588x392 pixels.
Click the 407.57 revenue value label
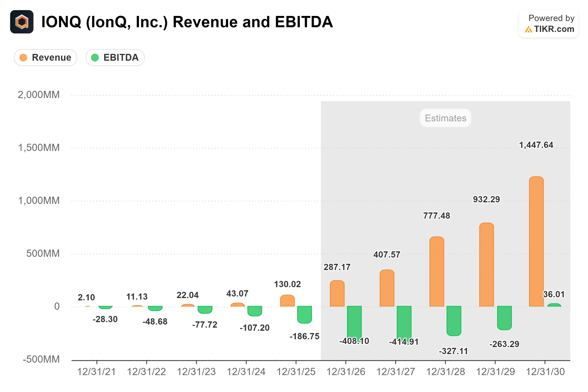(387, 255)
